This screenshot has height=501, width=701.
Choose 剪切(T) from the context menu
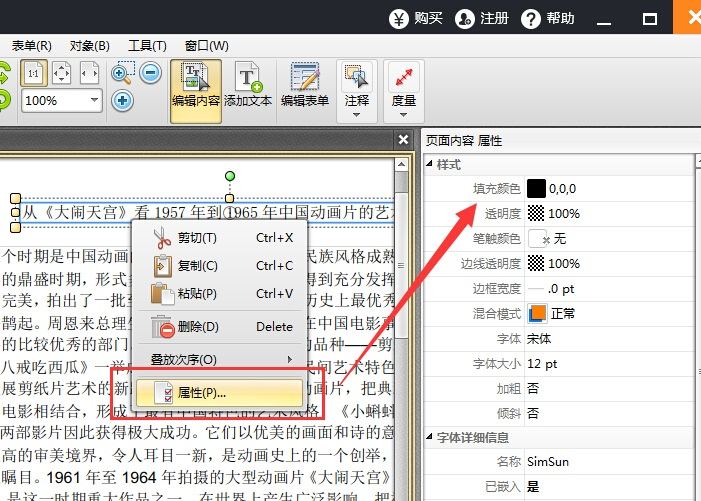point(221,238)
